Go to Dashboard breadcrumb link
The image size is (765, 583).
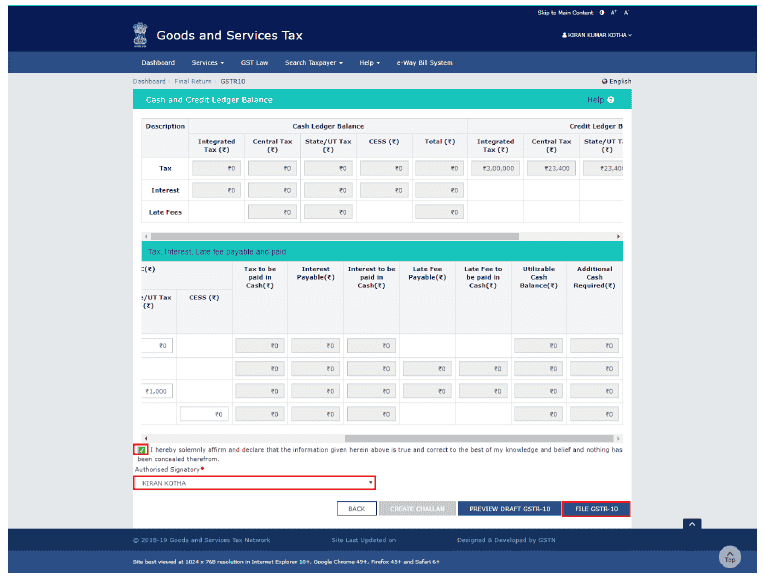point(149,81)
